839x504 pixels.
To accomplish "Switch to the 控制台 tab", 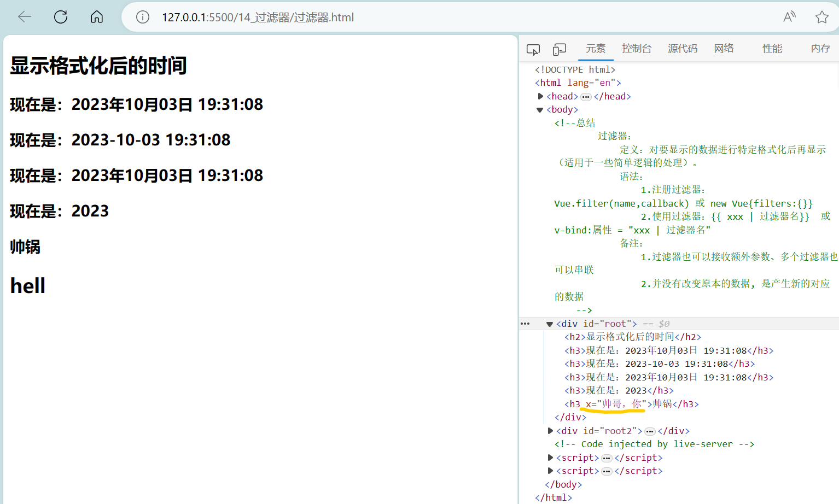I will point(637,49).
